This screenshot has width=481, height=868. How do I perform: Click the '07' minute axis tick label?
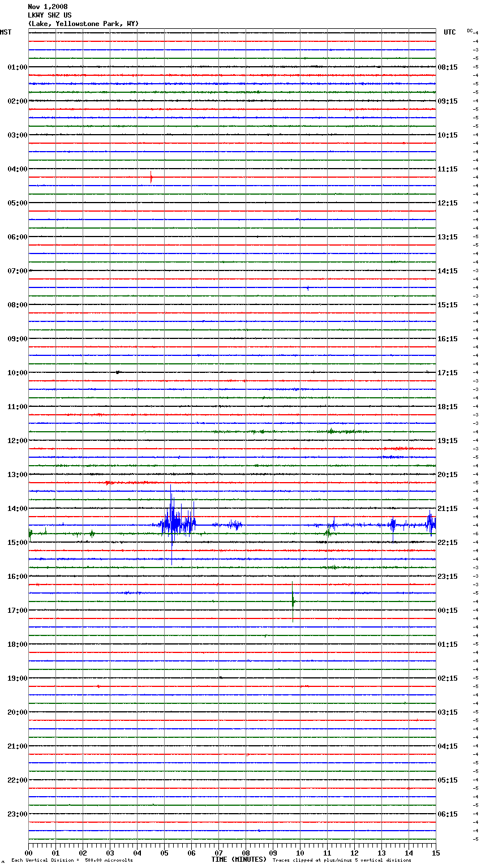[219, 853]
